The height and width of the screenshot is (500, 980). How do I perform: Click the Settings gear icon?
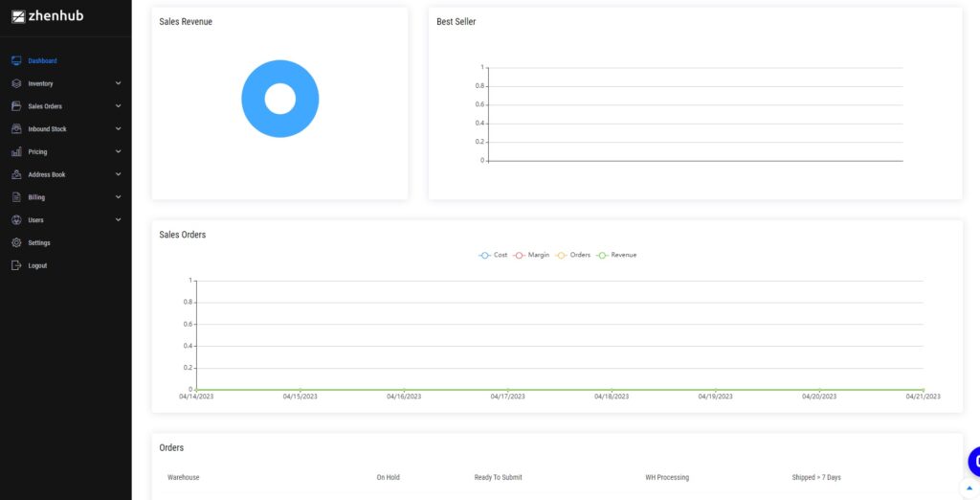16,242
